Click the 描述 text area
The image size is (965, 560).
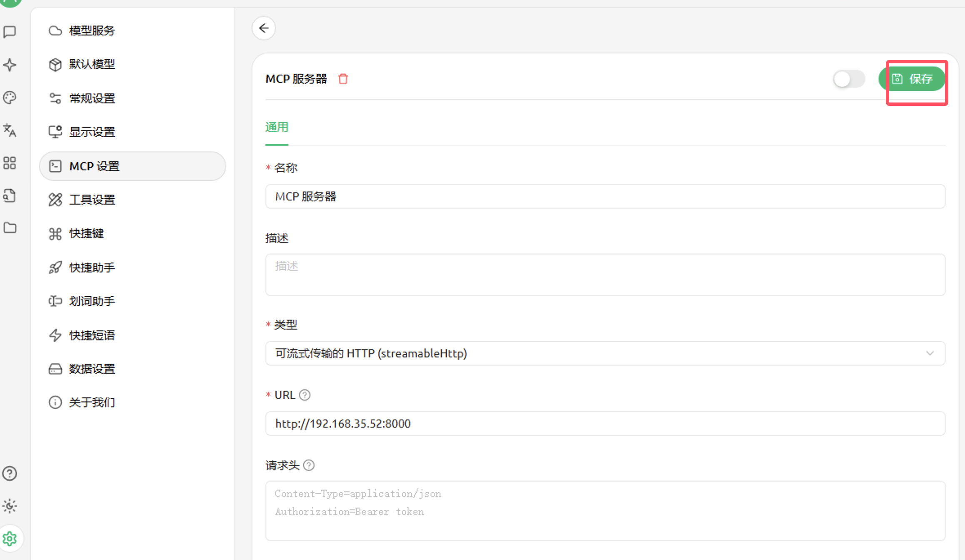604,275
